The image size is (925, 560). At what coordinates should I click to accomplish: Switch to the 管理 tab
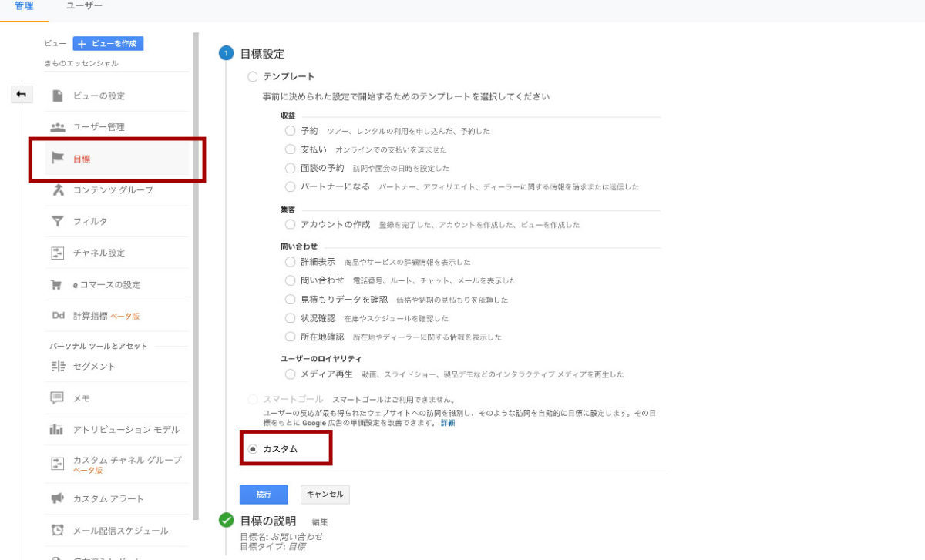tap(24, 6)
